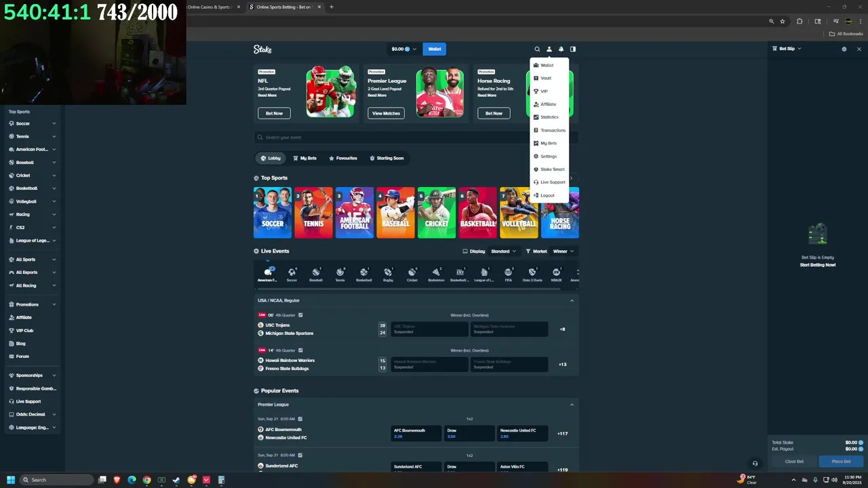Switch to the Favourites tab
The image size is (868, 488).
343,158
